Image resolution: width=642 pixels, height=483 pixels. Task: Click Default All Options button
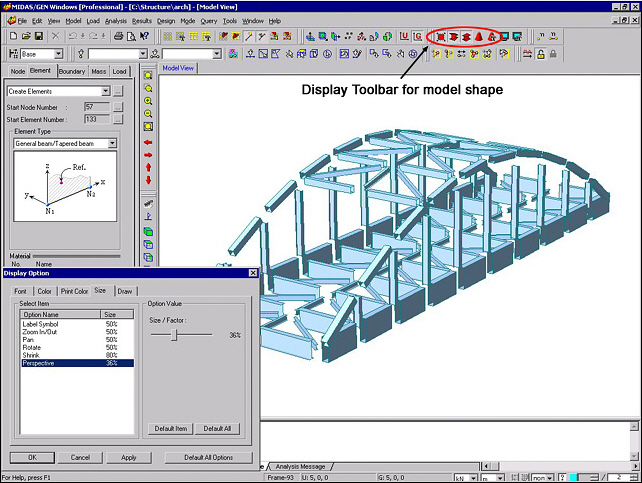coord(208,457)
